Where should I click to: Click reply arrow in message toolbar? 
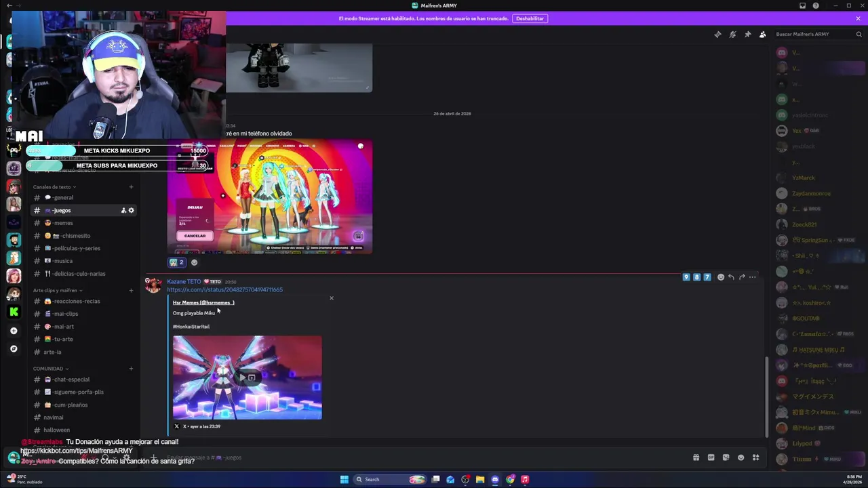click(731, 277)
